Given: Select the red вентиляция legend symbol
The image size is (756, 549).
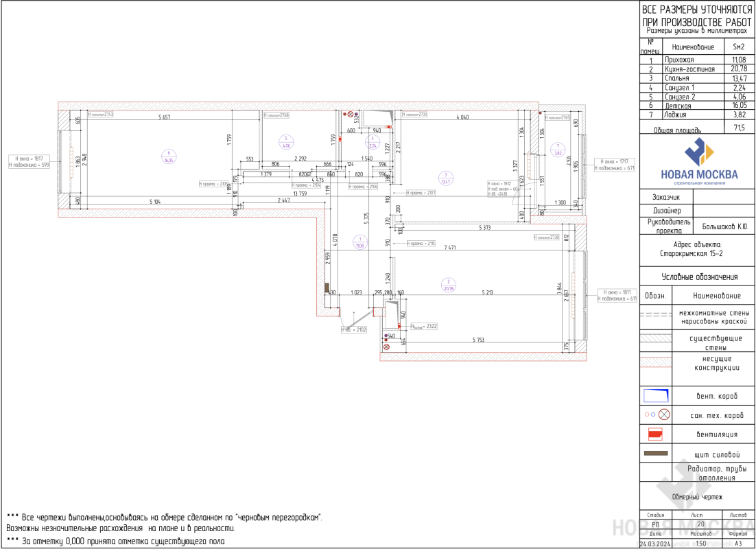Looking at the screenshot, I should [656, 434].
